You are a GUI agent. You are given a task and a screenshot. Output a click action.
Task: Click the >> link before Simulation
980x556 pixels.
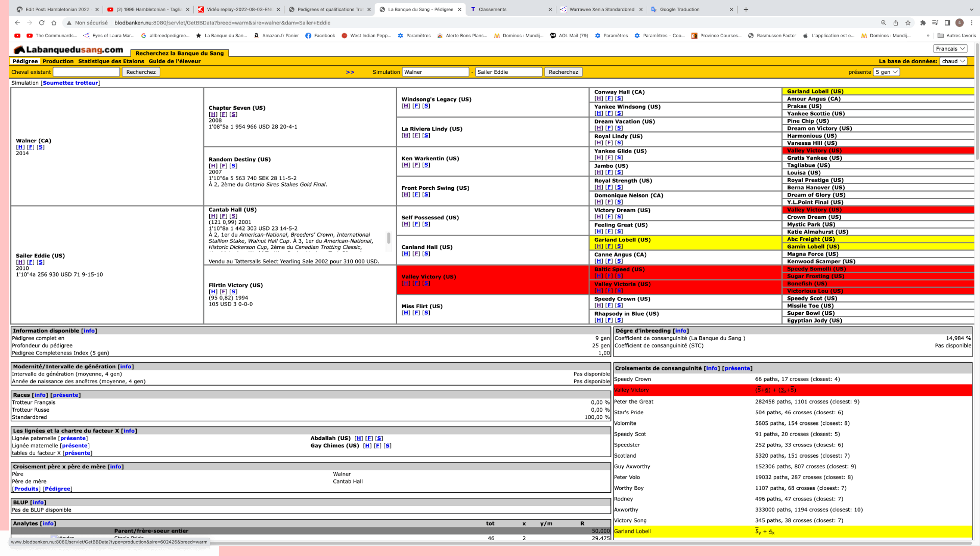tap(350, 72)
